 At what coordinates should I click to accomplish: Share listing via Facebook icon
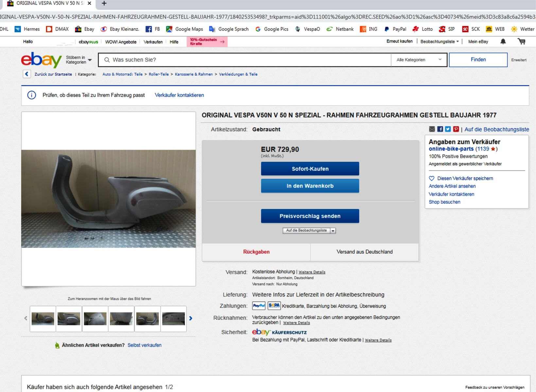pyautogui.click(x=440, y=129)
